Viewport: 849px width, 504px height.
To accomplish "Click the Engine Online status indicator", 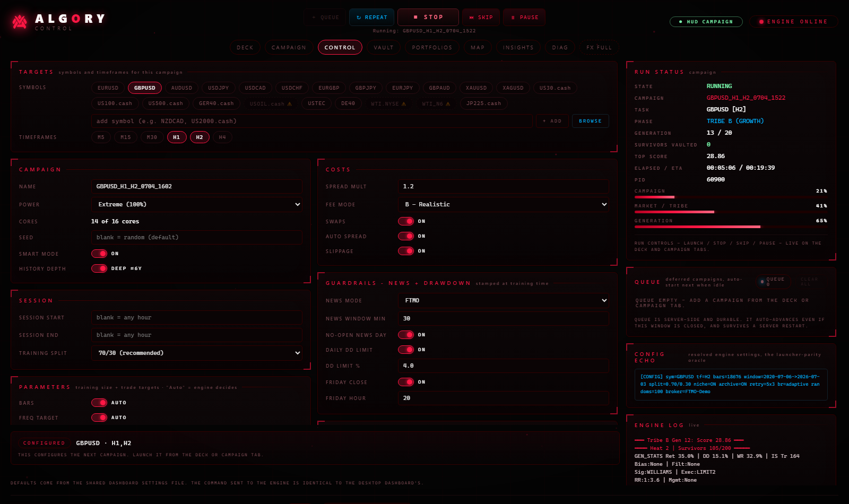I will point(794,22).
